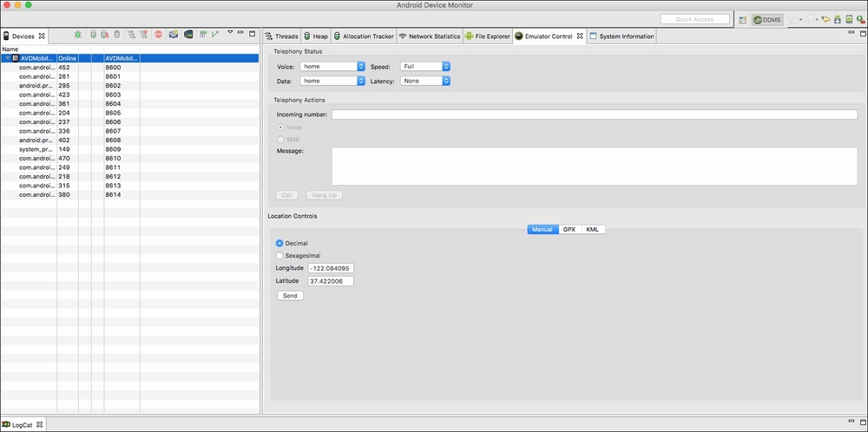868x432 pixels.
Task: Click the Dump View Hierarchy icon
Action: coord(187,36)
